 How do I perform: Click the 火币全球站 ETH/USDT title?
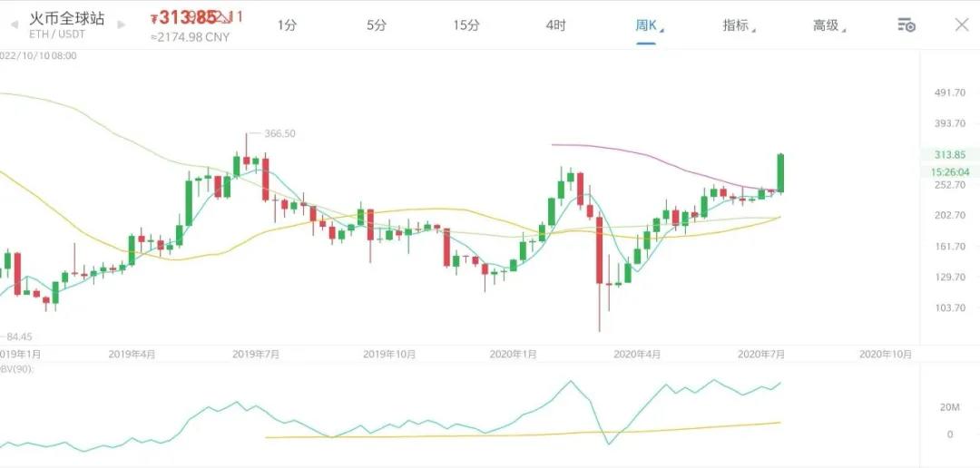click(67, 24)
